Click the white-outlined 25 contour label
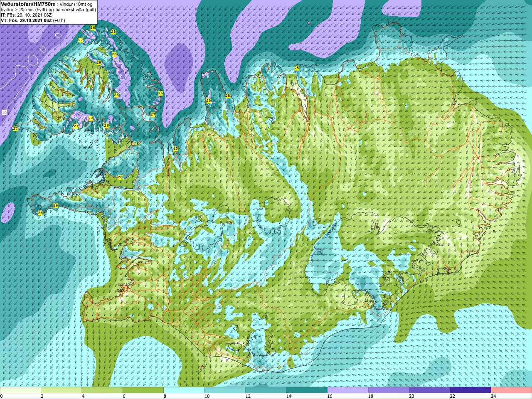532x399 pixels. pos(4,112)
